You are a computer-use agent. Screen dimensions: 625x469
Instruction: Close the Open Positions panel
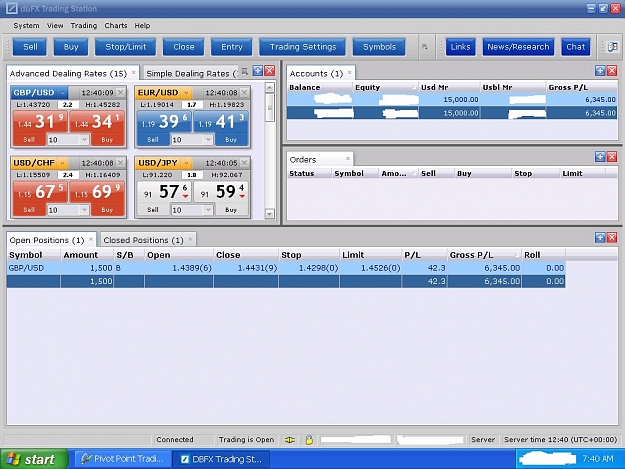[x=612, y=238]
